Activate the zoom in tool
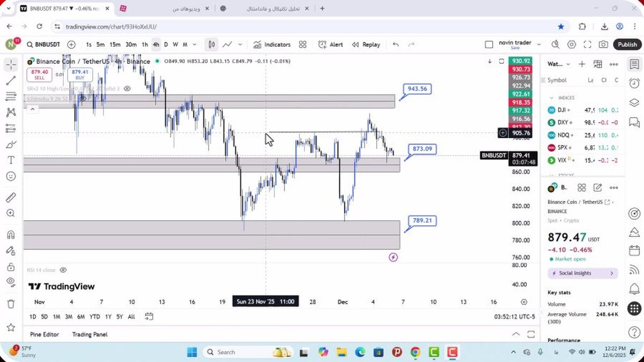The image size is (644, 362). [x=11, y=213]
